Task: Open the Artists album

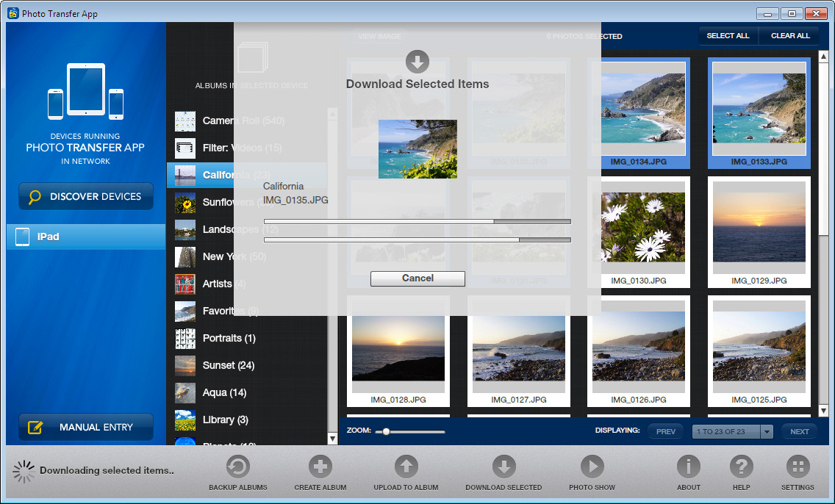Action: tap(248, 284)
